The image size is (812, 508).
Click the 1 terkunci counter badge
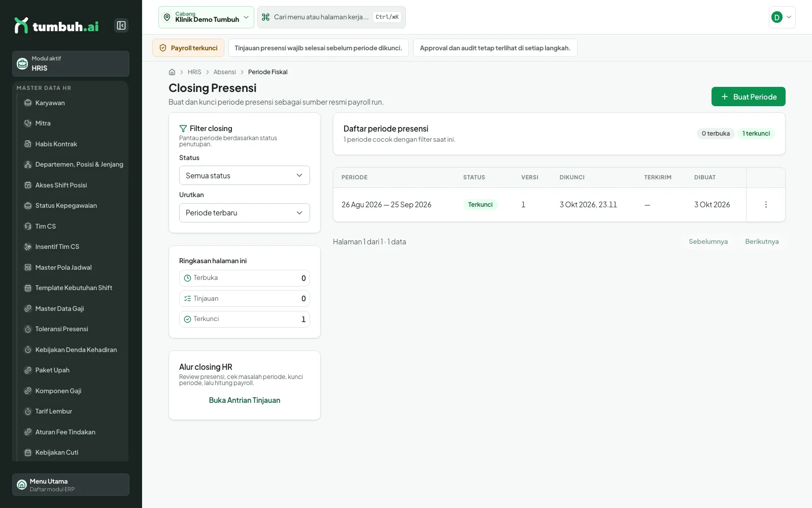pyautogui.click(x=756, y=134)
